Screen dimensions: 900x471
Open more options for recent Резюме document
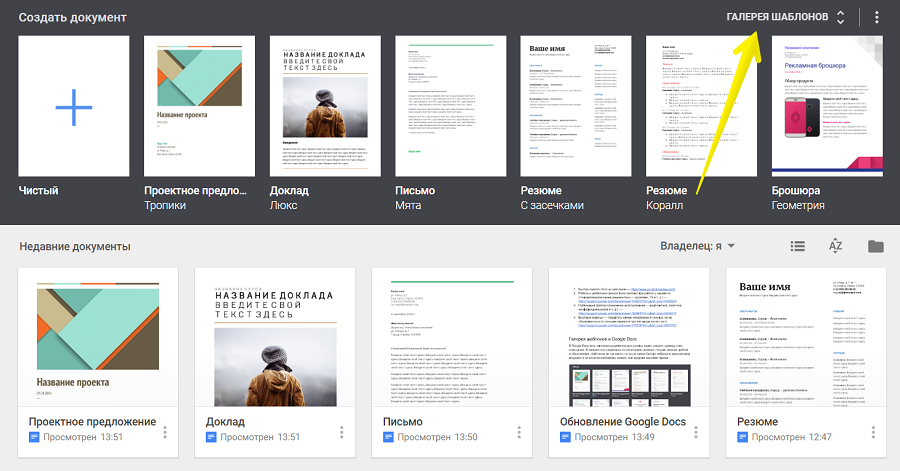click(874, 432)
